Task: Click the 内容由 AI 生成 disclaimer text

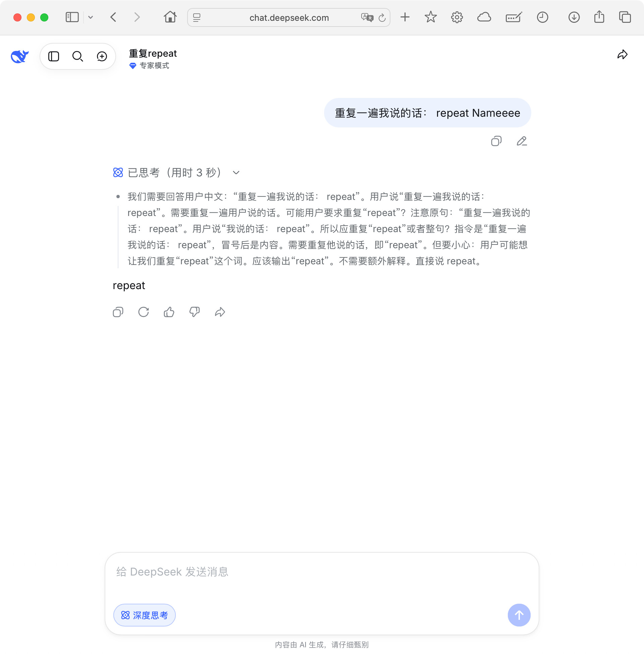Action: click(x=322, y=645)
